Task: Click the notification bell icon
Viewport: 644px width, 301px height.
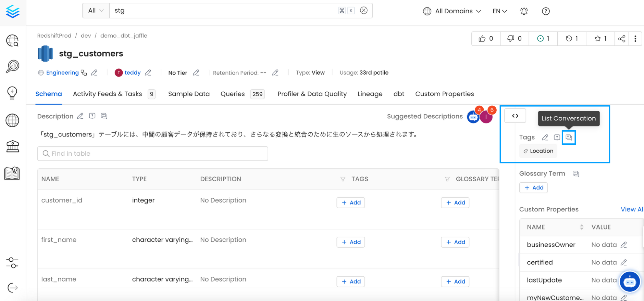Action: 524,11
